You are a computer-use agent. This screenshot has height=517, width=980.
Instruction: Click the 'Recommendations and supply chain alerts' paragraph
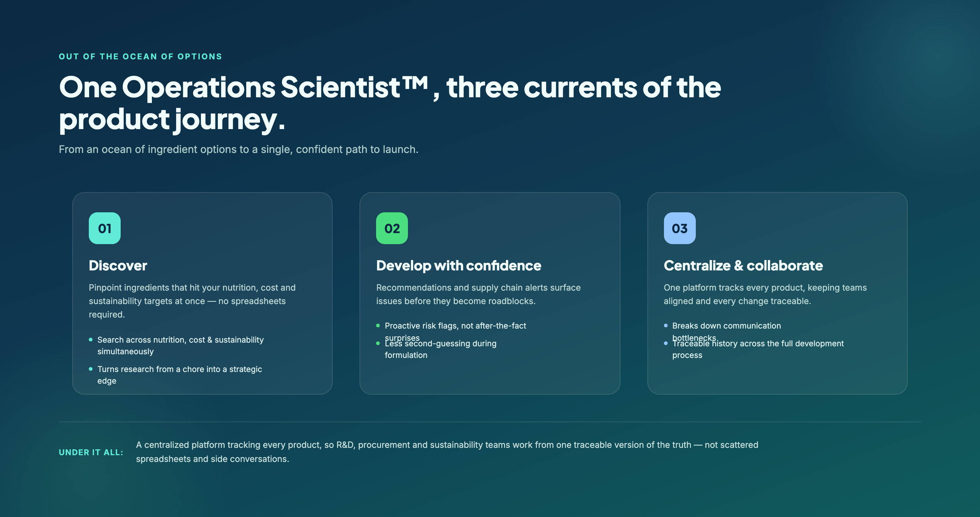[478, 294]
